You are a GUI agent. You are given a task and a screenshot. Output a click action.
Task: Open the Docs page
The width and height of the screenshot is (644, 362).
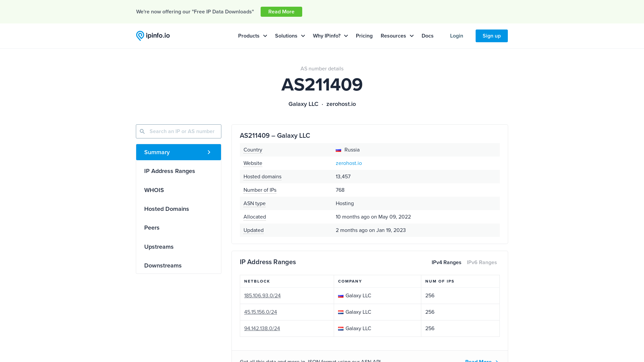tap(427, 36)
